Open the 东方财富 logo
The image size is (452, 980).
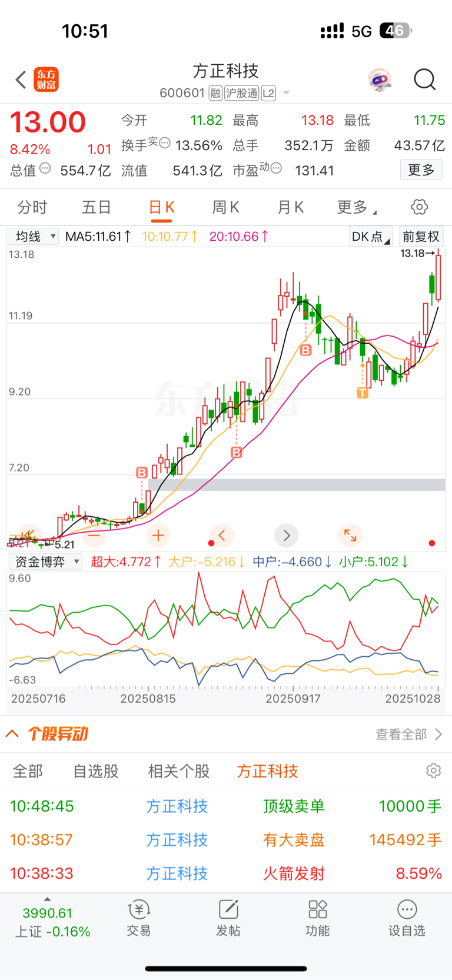[x=46, y=79]
